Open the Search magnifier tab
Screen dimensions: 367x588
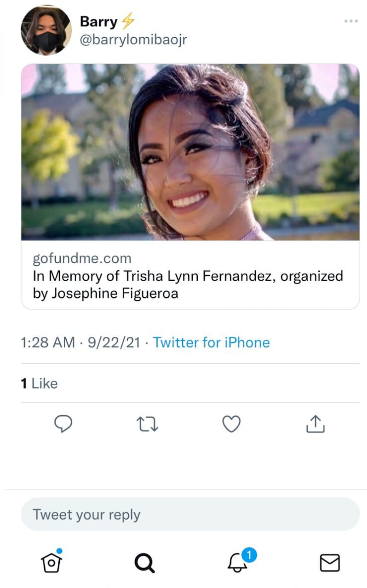(145, 562)
